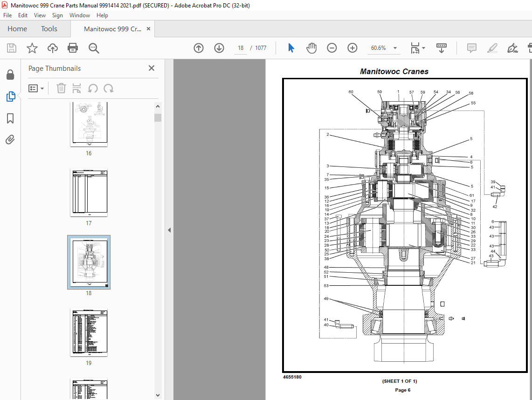
Task: Delete selected page trash icon
Action: (61, 88)
